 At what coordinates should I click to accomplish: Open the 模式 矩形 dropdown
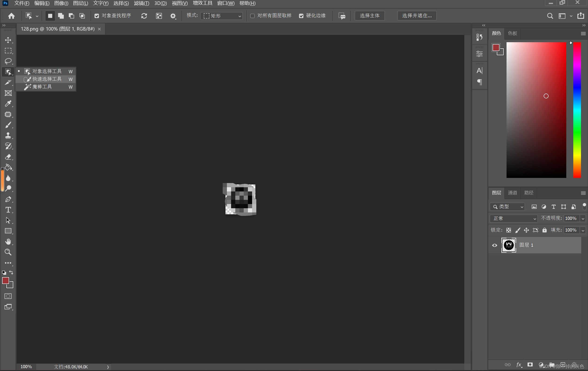[222, 16]
